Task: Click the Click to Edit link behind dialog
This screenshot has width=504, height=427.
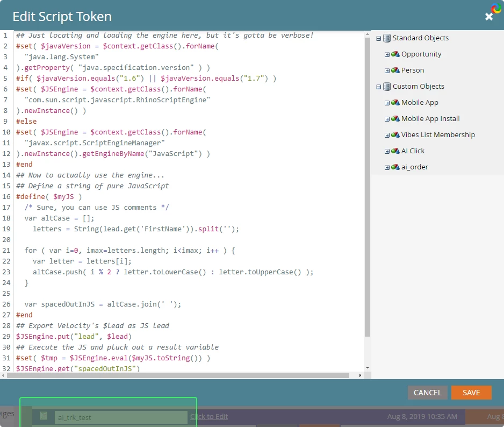Action: coord(209,416)
